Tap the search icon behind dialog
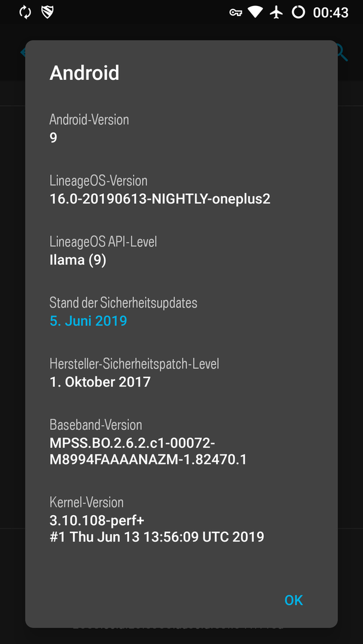363x644 pixels. coord(342,52)
